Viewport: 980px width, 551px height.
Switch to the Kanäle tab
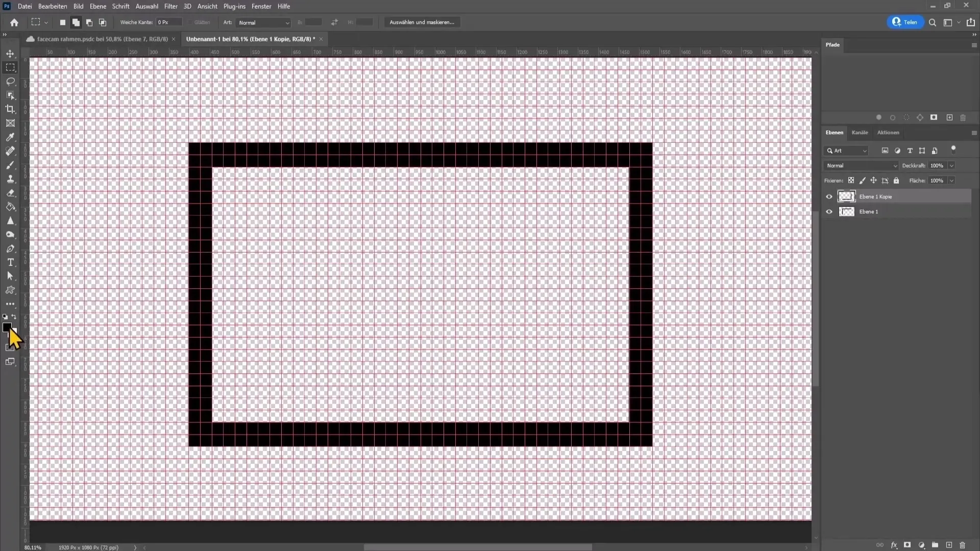click(x=860, y=132)
